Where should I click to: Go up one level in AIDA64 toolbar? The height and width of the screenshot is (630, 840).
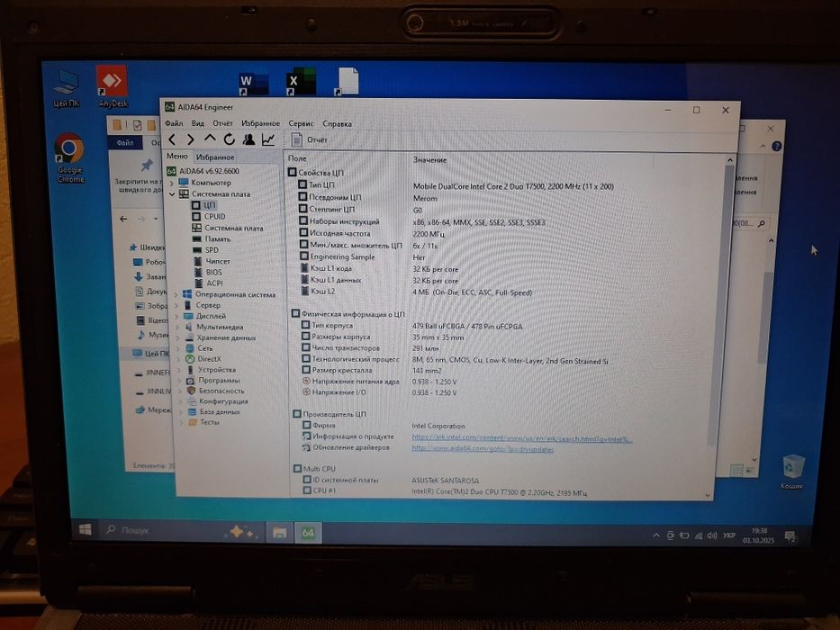click(210, 139)
